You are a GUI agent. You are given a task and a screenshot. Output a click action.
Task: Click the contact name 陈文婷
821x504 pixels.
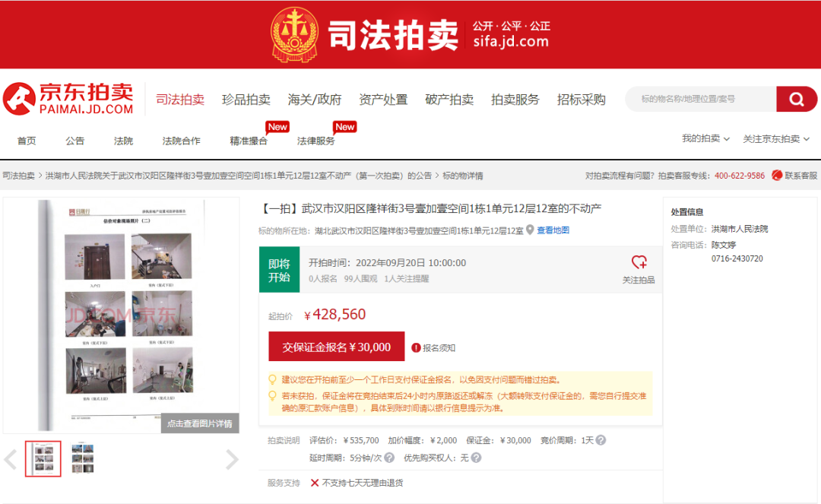(x=724, y=245)
